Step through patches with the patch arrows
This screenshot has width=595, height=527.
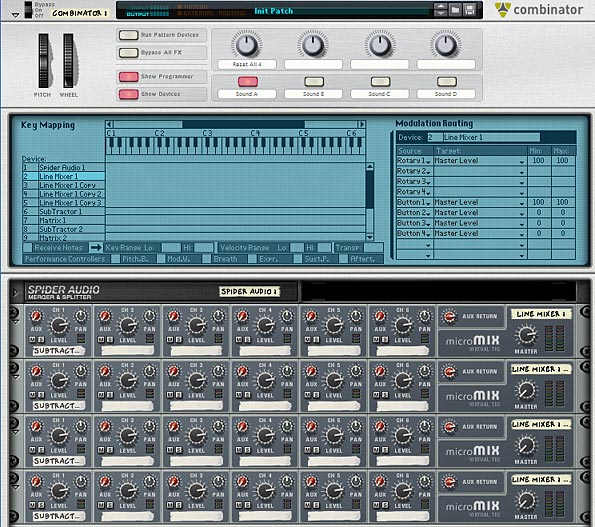(x=440, y=10)
